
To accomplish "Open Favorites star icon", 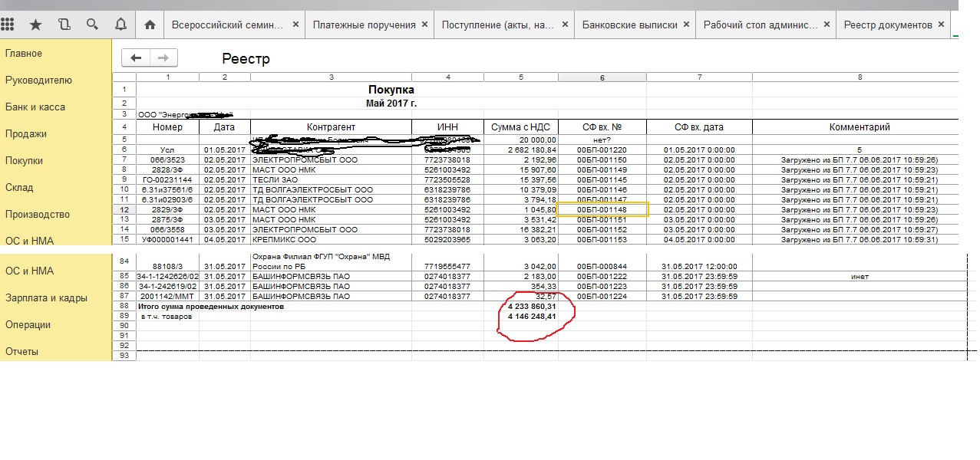I will pos(35,25).
